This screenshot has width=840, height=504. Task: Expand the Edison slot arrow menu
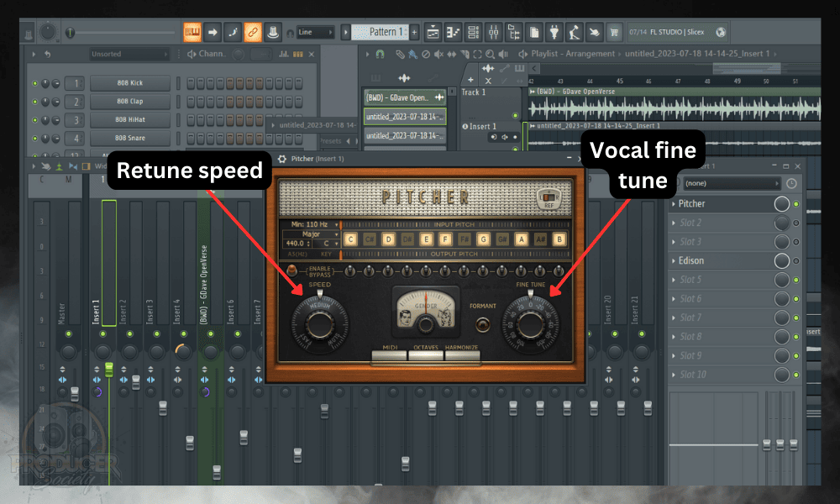coord(674,261)
